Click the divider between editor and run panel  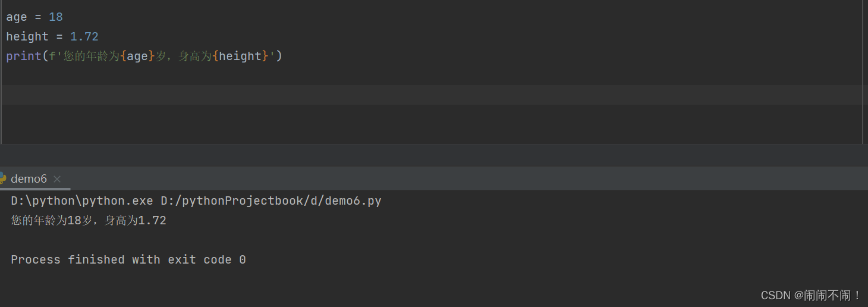434,155
